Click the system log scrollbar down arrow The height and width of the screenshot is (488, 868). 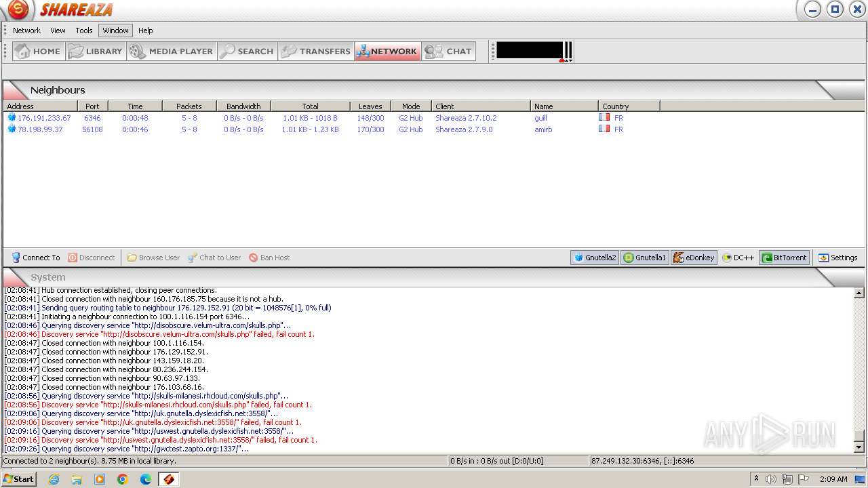coord(859,447)
